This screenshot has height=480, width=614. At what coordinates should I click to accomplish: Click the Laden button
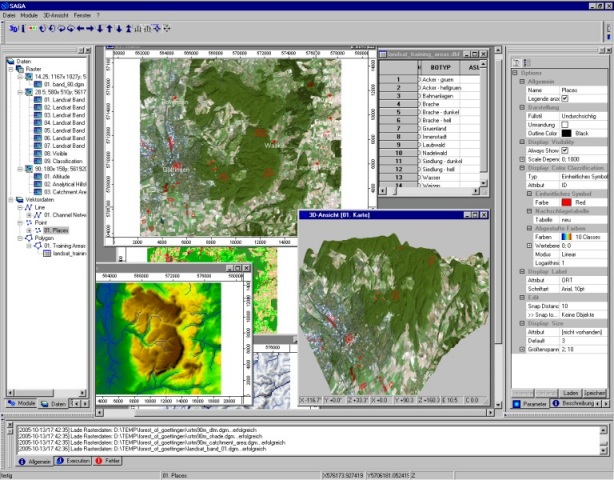tap(571, 393)
